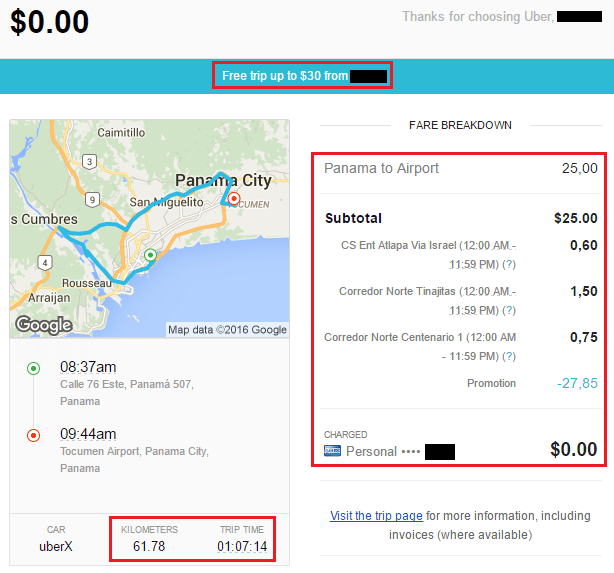
Task: Click the (?) next to CS Ent Atlapa Via Israel
Action: 509,264
